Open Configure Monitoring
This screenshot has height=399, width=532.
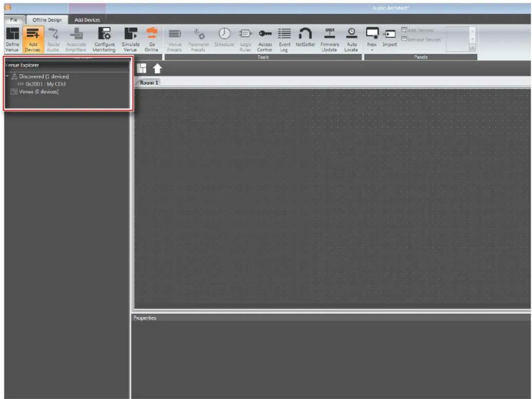(x=104, y=39)
